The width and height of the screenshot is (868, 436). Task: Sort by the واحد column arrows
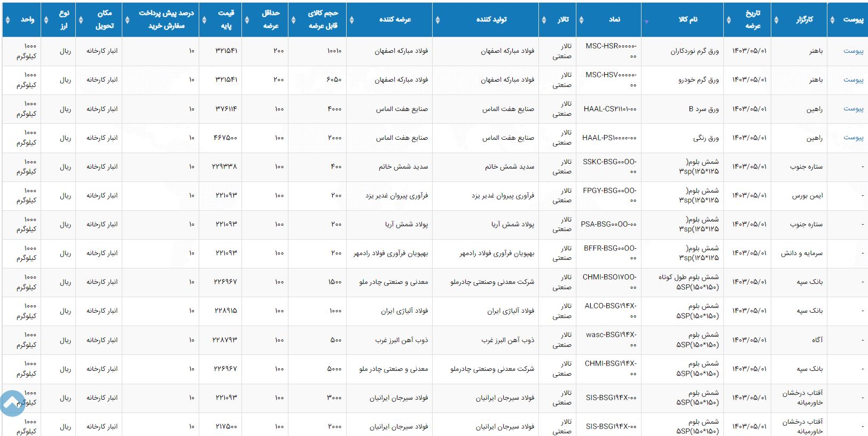pyautogui.click(x=7, y=20)
